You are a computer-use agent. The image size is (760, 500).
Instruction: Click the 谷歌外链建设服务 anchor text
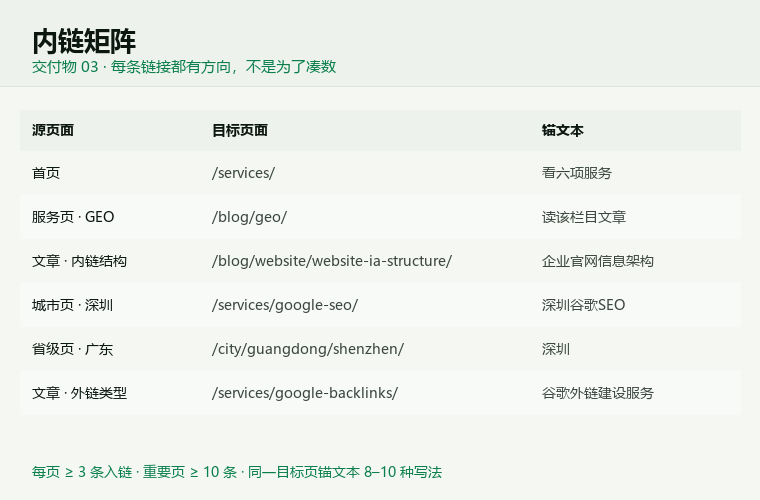(598, 393)
